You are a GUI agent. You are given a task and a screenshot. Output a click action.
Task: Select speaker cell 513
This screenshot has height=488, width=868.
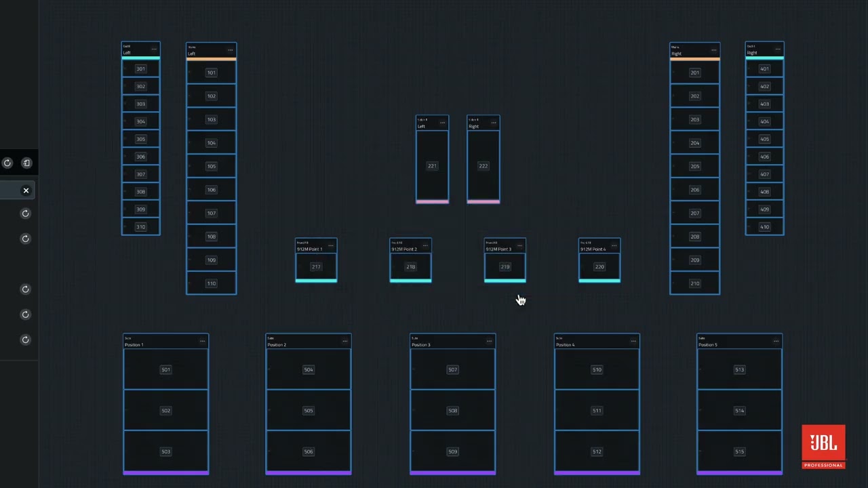(739, 369)
